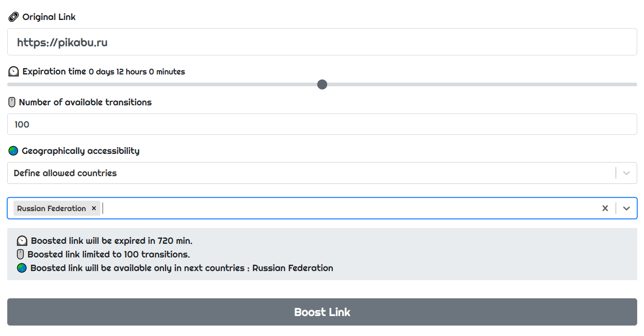Click the Expiration time clock icon
The width and height of the screenshot is (644, 336).
tap(13, 71)
